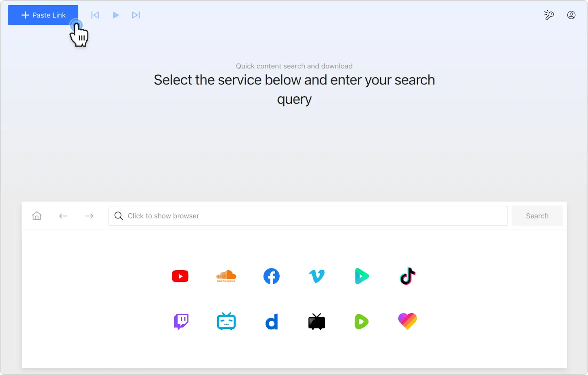Screen dimensions: 588x375
Task: Select the Twitch service icon
Action: point(181,322)
